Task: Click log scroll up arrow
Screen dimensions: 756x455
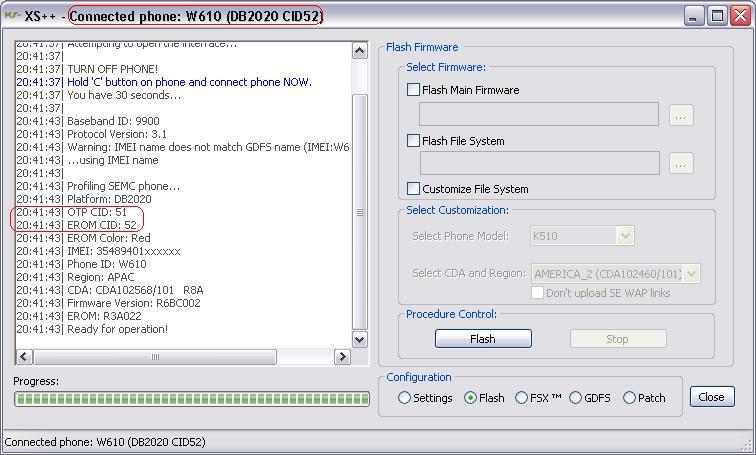Action: (x=360, y=51)
